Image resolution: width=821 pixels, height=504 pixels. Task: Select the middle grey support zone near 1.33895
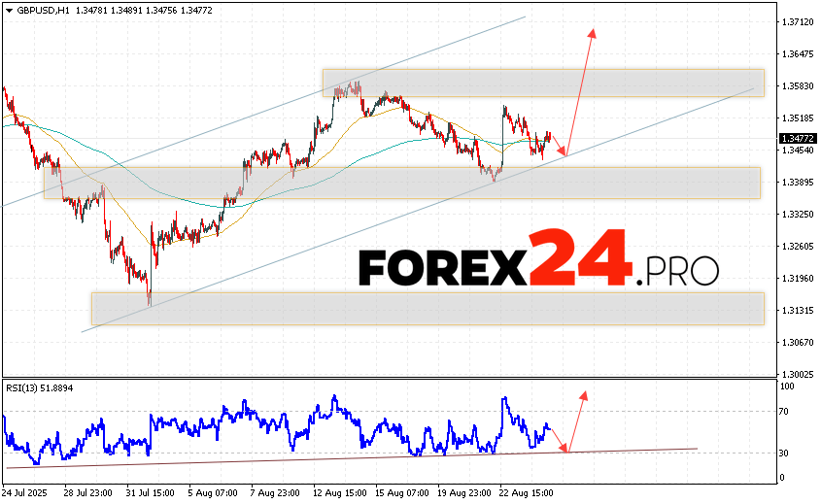(x=401, y=183)
